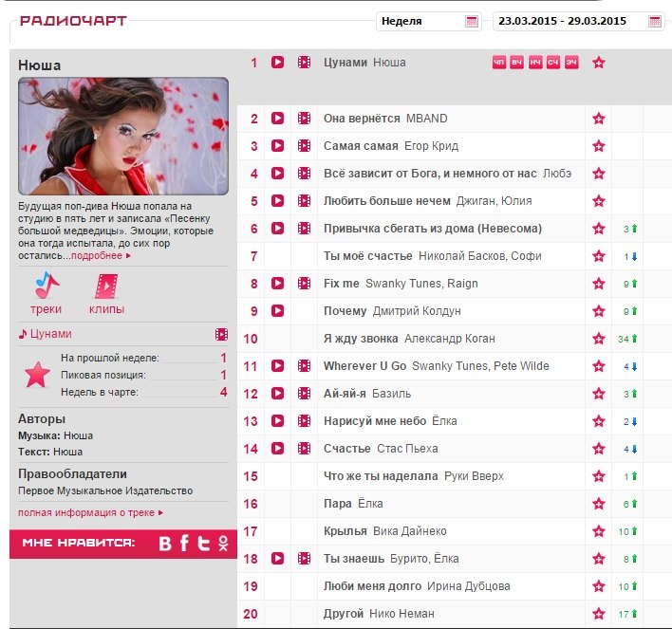Open полная информация о треке link
Screen dimensions: 672x629
tap(89, 512)
